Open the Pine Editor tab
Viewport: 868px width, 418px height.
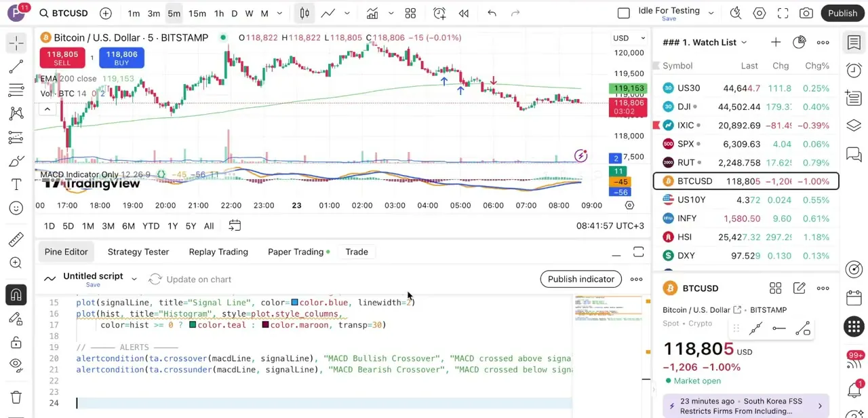pyautogui.click(x=66, y=252)
